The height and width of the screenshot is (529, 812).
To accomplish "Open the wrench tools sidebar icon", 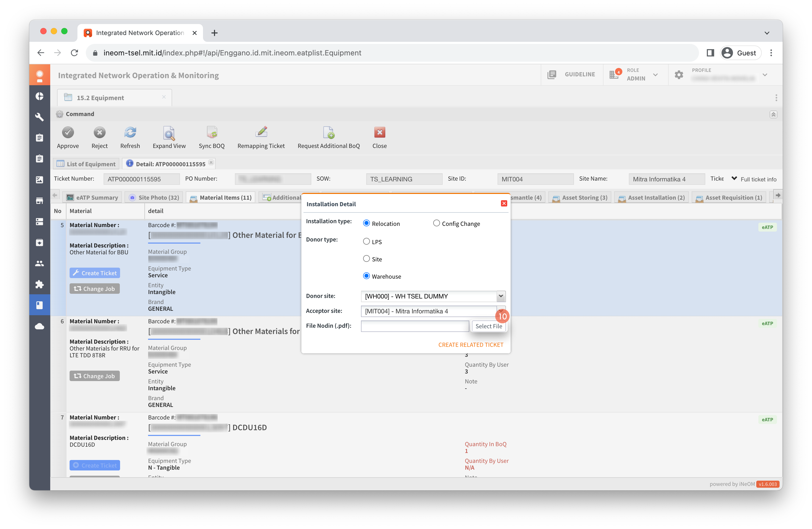I will point(40,117).
